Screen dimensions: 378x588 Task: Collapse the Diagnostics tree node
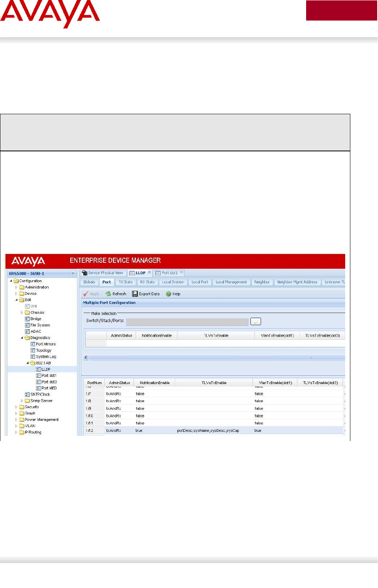point(22,338)
